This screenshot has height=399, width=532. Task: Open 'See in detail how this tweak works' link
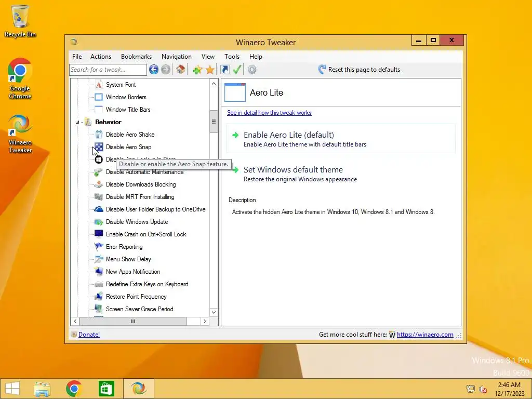pos(270,113)
